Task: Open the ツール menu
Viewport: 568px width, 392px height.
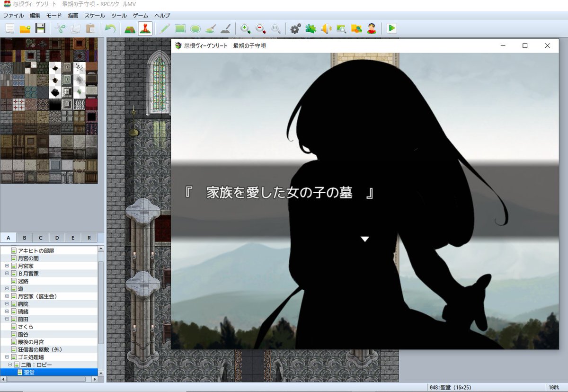Action: pos(119,16)
